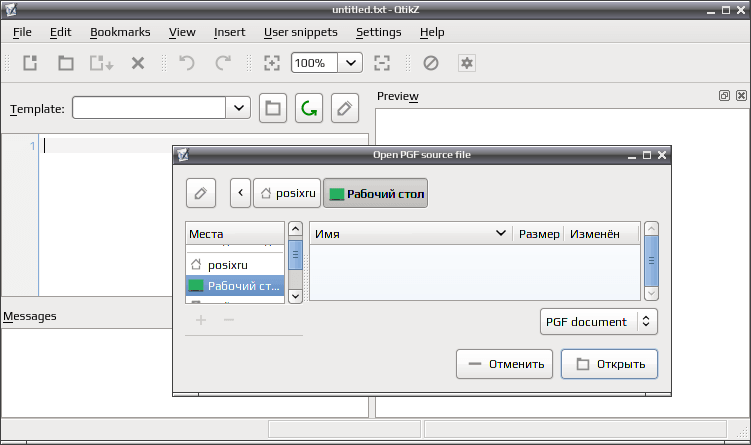Click the back arrow in file dialog path bar
The width and height of the screenshot is (751, 445).
(x=240, y=193)
